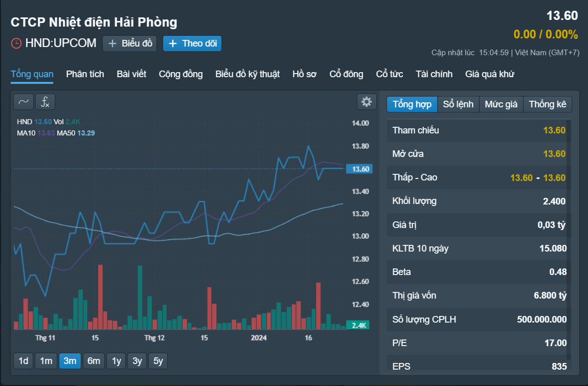Viewport: 588px width, 386px height.
Task: Click the Vol 2,4K legend value
Action: click(67, 122)
